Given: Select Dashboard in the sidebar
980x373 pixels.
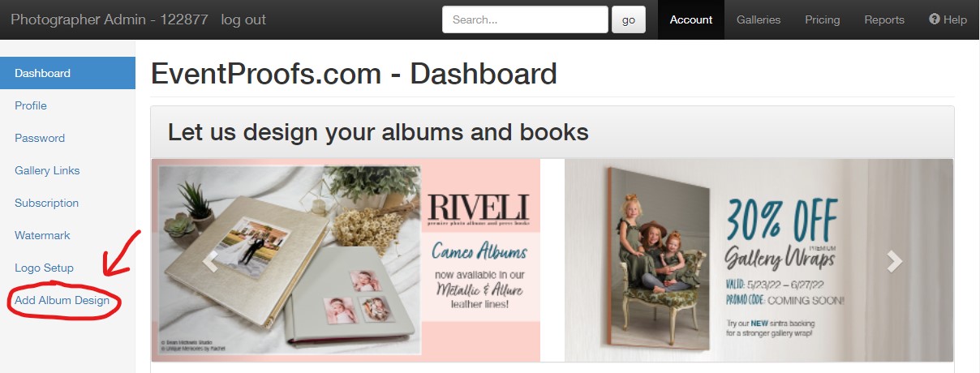Looking at the screenshot, I should [67, 73].
